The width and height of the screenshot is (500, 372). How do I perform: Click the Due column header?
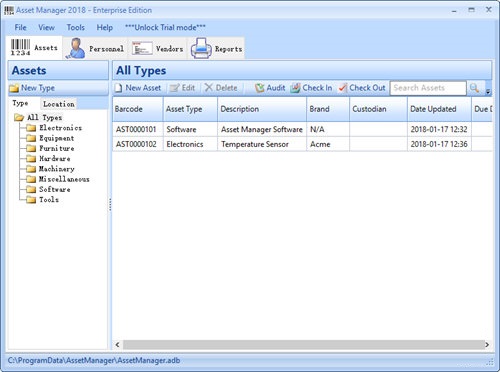(482, 109)
